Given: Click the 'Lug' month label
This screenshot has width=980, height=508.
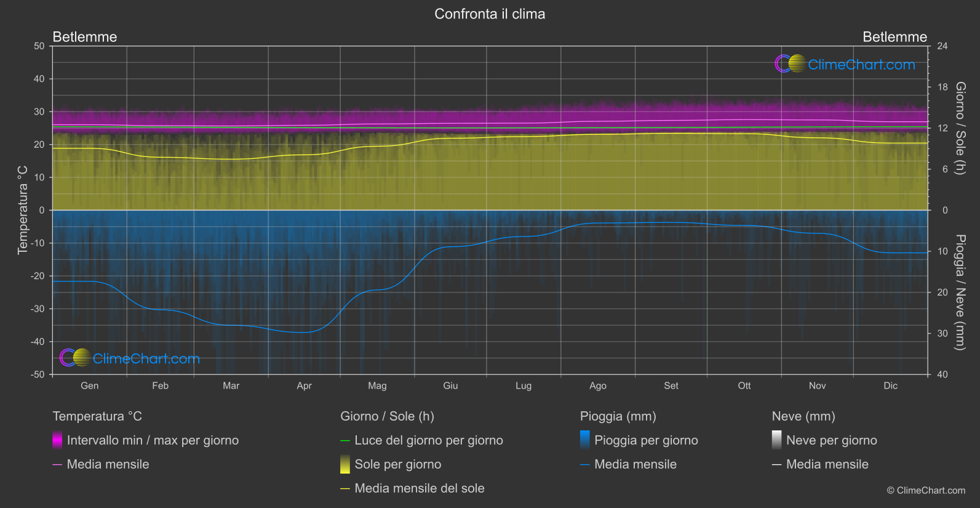Looking at the screenshot, I should (524, 385).
